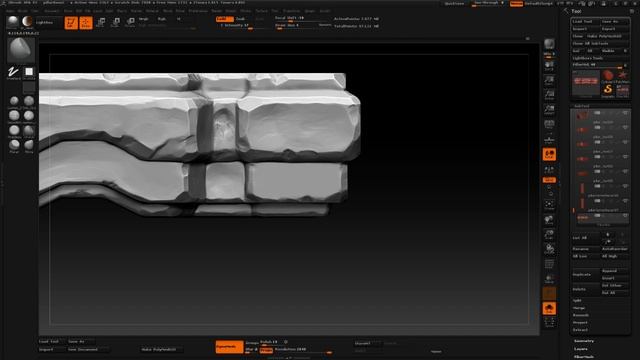
Task: Toggle the Mrgb paint mode
Action: 144,19
